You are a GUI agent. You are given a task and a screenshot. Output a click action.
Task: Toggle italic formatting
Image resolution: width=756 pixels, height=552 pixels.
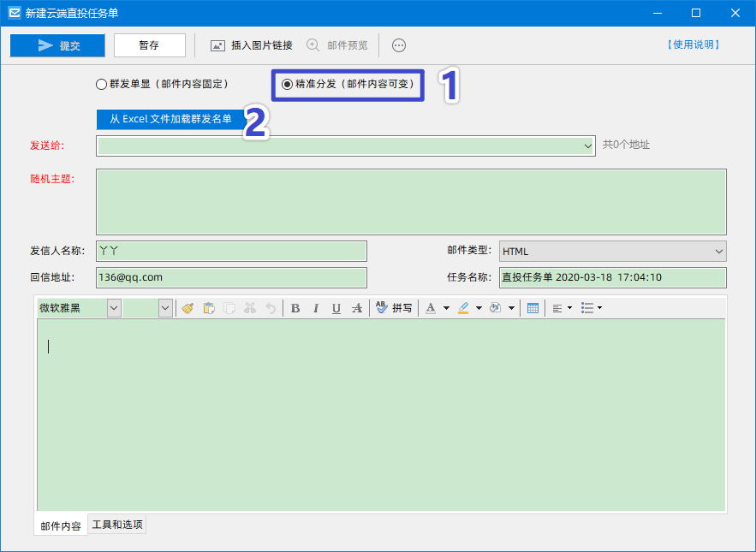[316, 308]
